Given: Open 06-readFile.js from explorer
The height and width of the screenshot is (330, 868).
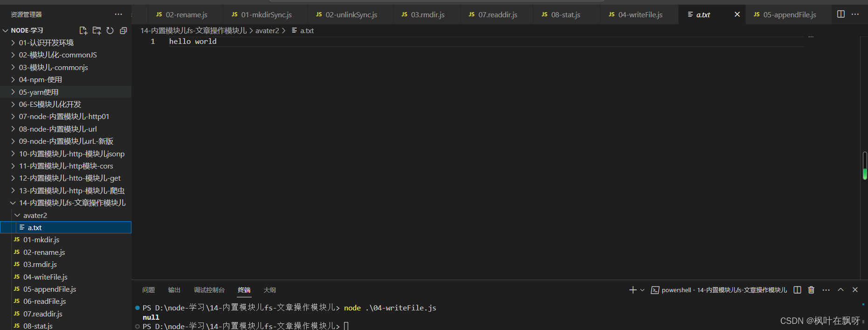Looking at the screenshot, I should point(66,301).
